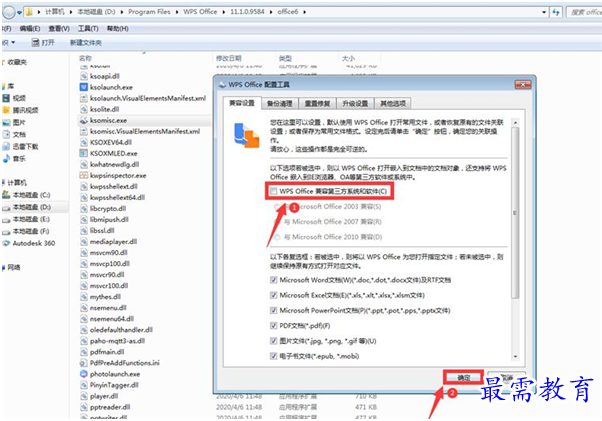Click the New Folder toolbar button
Viewport: 602px width, 421px height.
pyautogui.click(x=86, y=43)
